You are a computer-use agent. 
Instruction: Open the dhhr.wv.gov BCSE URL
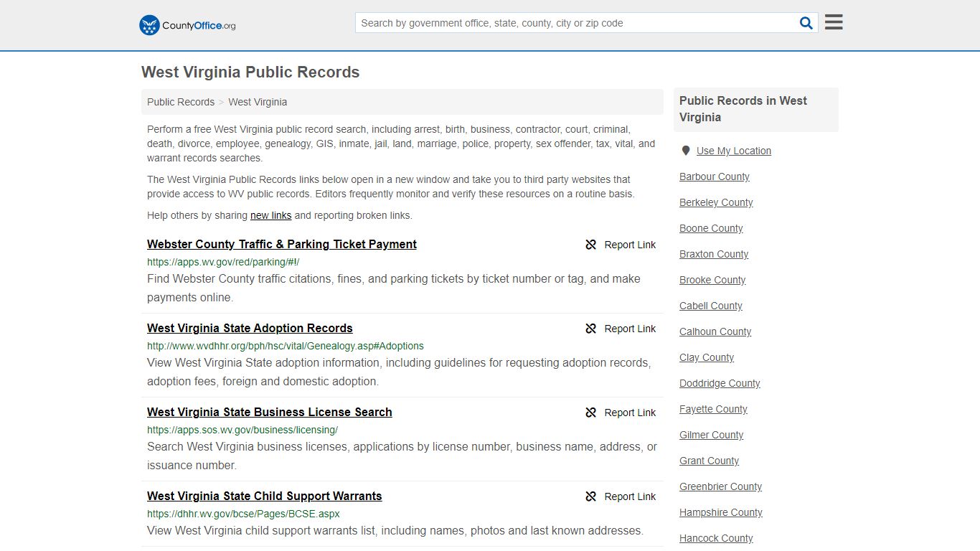click(243, 514)
